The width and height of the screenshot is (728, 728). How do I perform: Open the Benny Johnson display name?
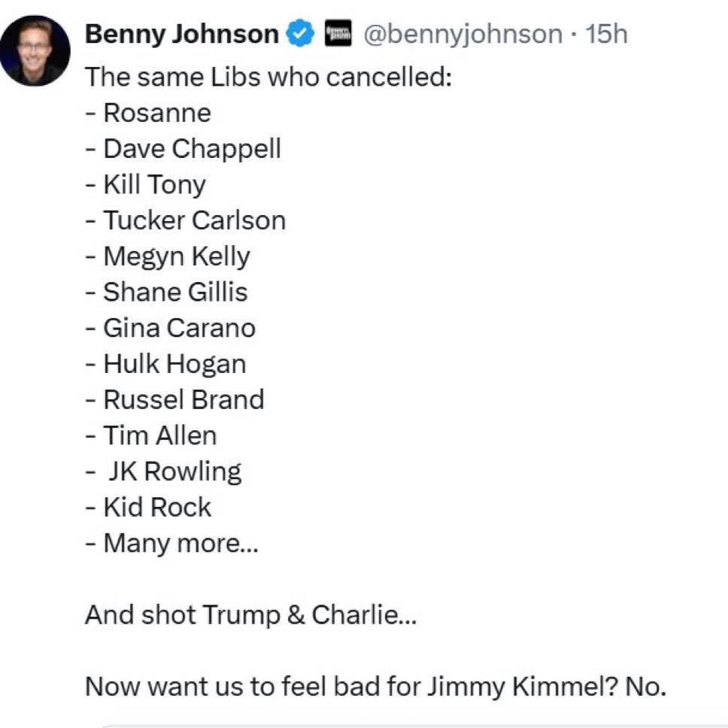[182, 34]
